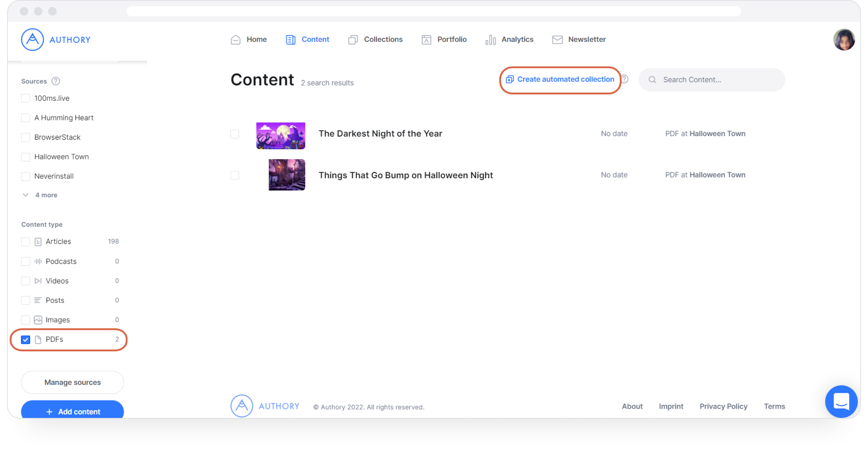This screenshot has width=868, height=454.
Task: Click Halloween Town source in second row
Action: pyautogui.click(x=717, y=175)
